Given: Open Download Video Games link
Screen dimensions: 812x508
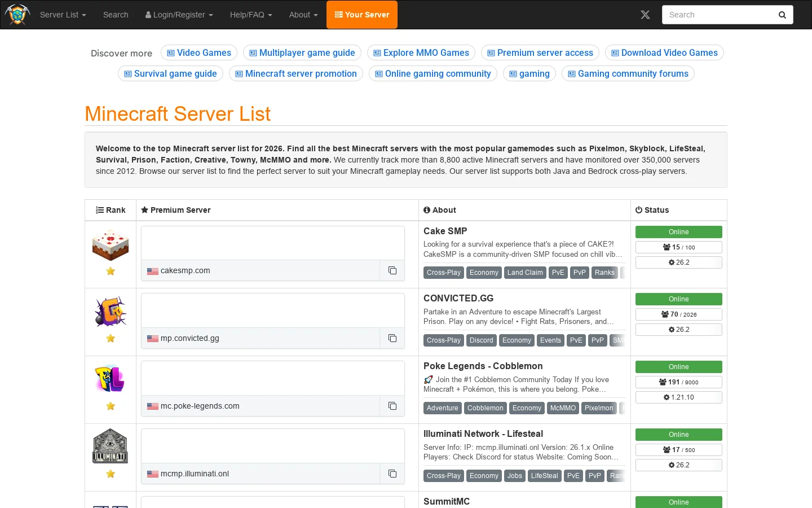Looking at the screenshot, I should [664, 52].
